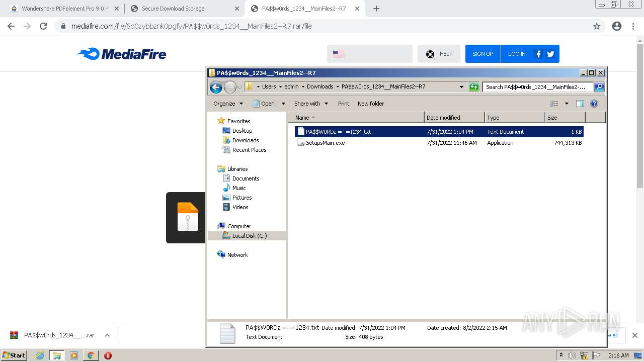The width and height of the screenshot is (644, 362).
Task: Click the Users breadcrumb in address bar
Action: click(x=269, y=87)
